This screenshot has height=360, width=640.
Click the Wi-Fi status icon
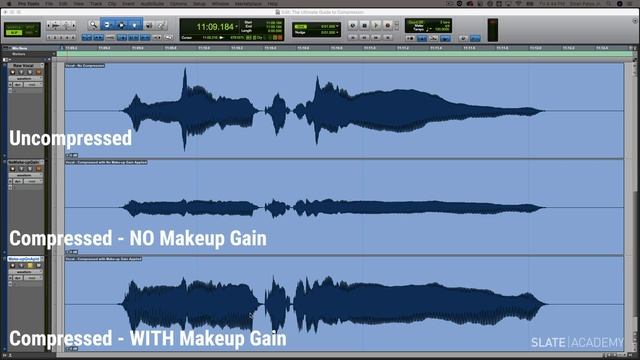click(518, 4)
